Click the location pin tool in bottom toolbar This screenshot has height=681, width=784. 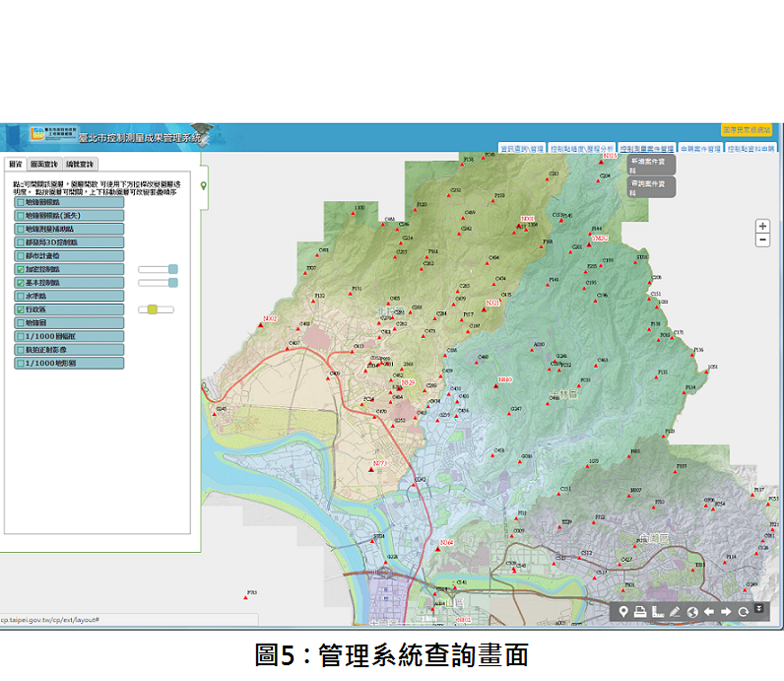click(622, 612)
